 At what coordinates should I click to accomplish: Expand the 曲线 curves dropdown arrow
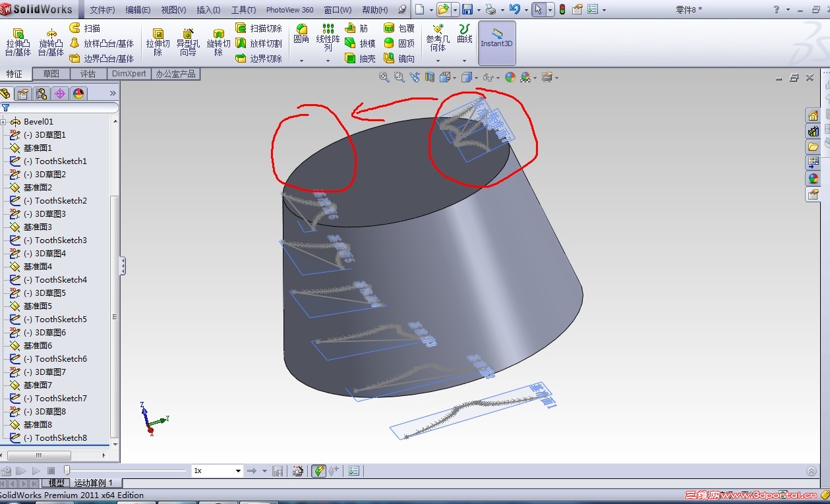465,61
